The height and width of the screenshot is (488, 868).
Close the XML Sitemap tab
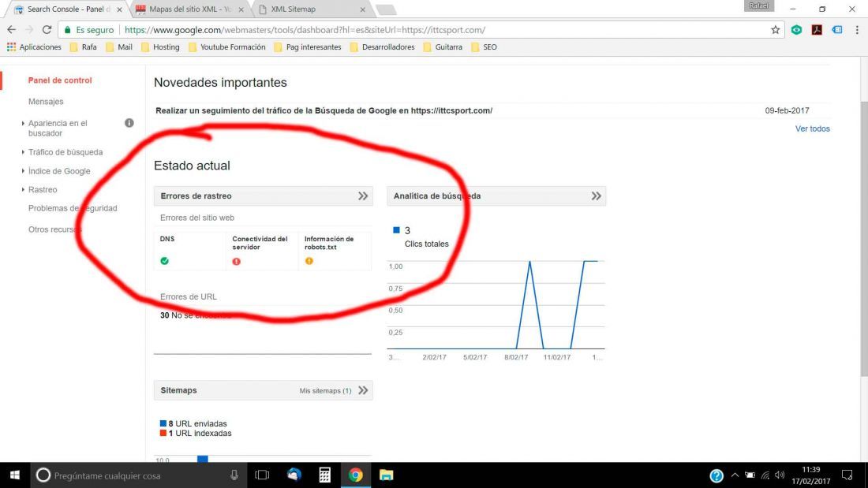click(x=363, y=9)
